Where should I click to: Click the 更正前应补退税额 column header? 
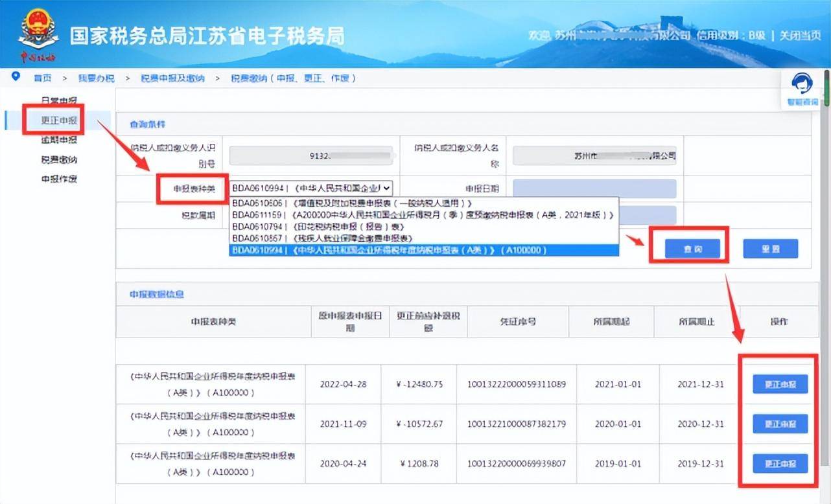[x=427, y=321]
